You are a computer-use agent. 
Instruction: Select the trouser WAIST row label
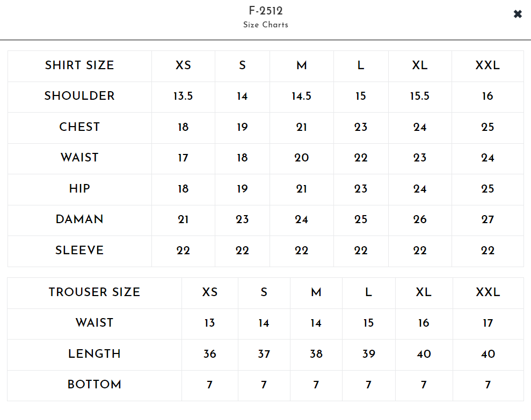[x=94, y=323]
